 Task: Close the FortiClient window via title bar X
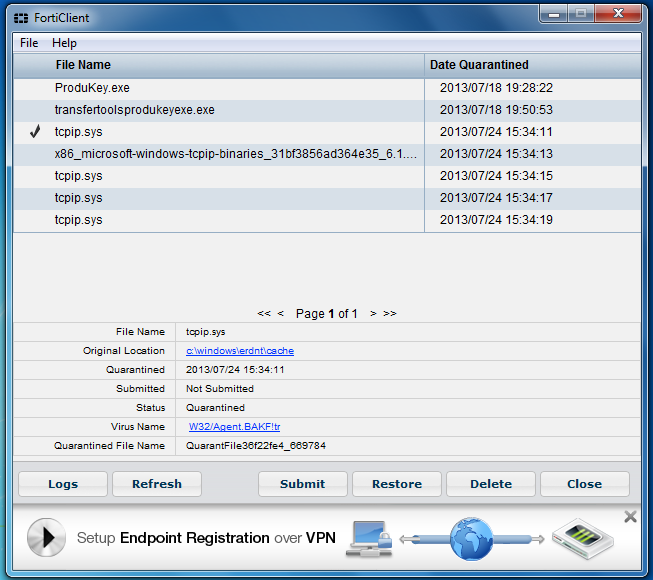618,14
